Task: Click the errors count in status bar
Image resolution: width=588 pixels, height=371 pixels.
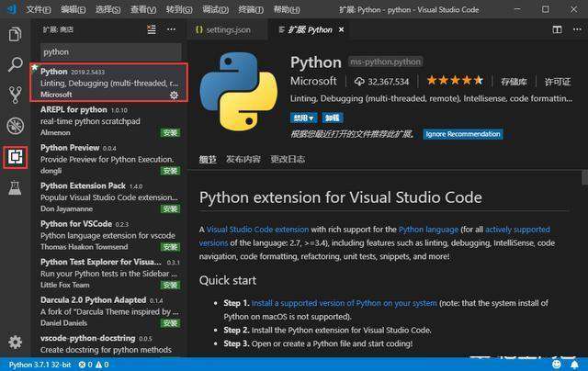Action: (x=85, y=365)
